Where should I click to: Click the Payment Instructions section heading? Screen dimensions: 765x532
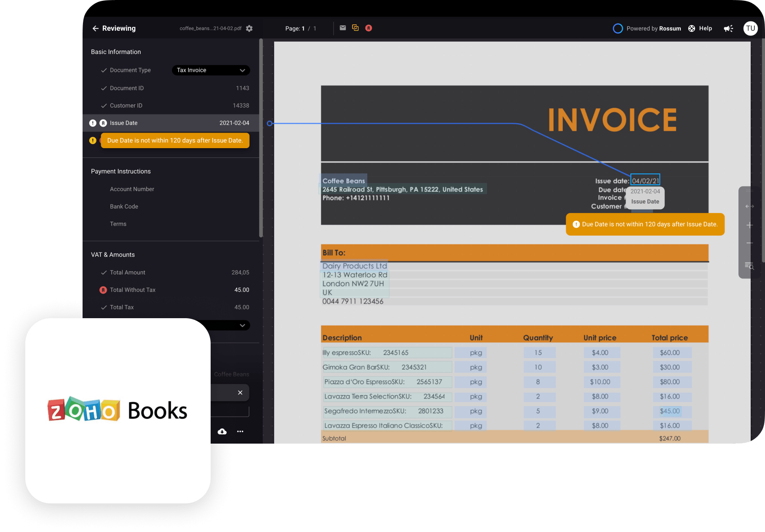121,171
